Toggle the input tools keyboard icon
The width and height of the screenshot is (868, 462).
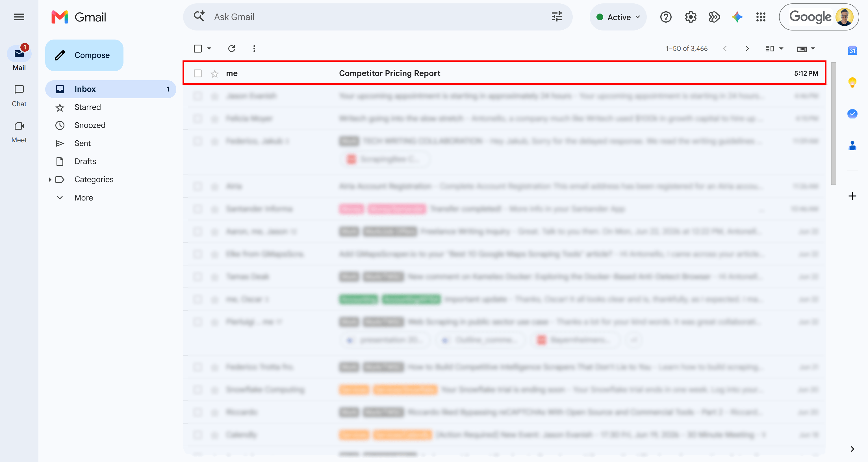point(802,49)
